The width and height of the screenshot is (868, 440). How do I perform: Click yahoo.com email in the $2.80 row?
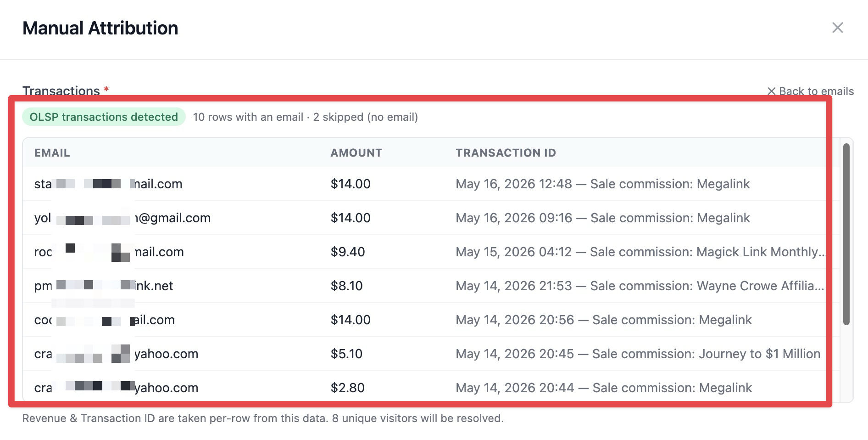[x=117, y=388]
